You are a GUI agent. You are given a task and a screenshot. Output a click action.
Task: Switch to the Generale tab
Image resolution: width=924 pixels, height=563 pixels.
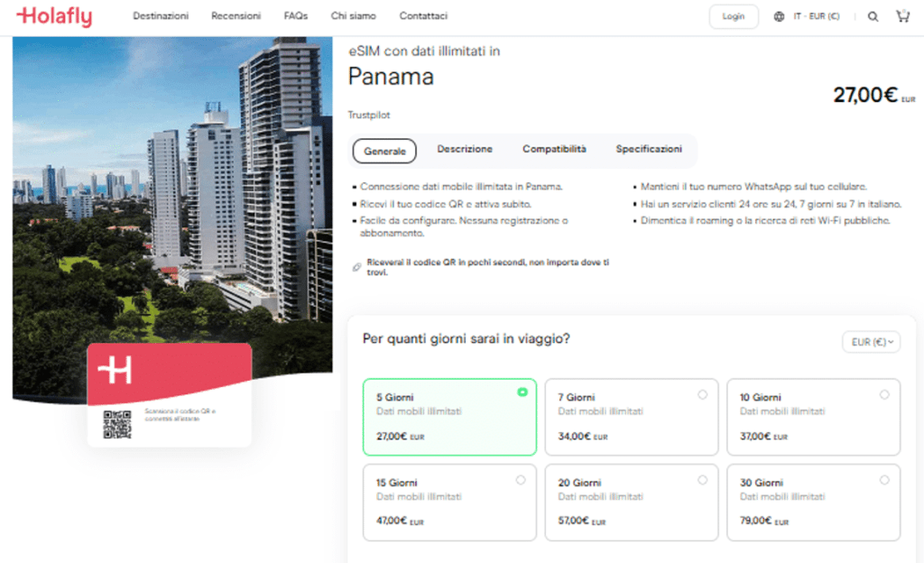click(384, 152)
